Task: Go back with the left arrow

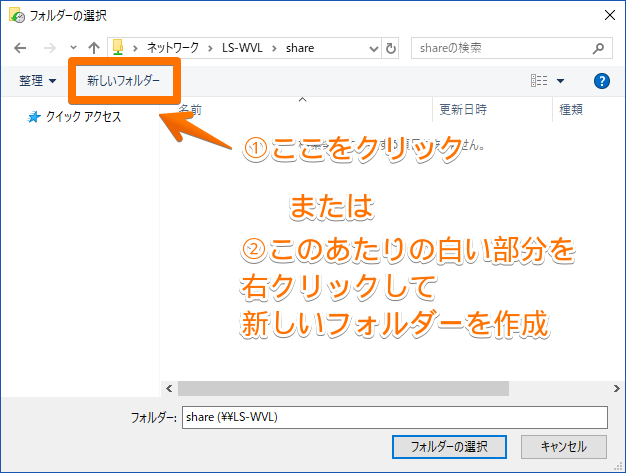Action: (20, 48)
